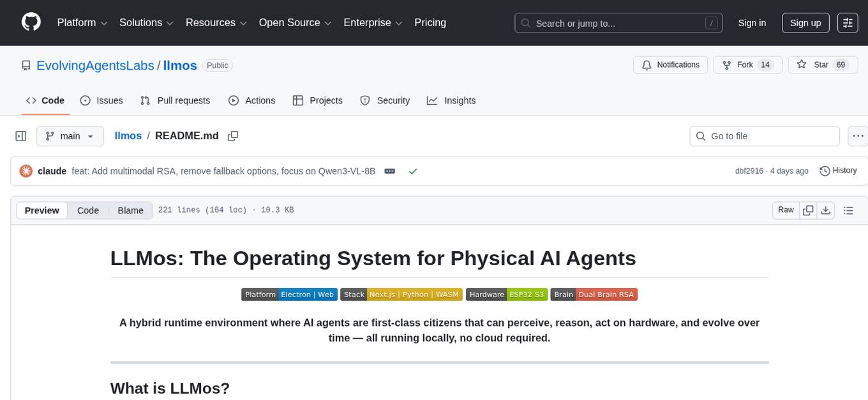868x400 pixels.
Task: Open more file options menu
Action: click(858, 135)
